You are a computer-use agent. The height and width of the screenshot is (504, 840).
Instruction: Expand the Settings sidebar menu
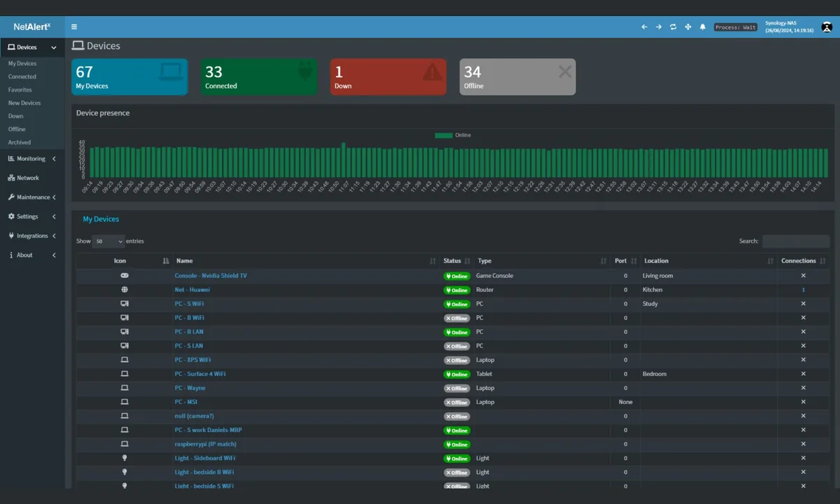coord(32,217)
